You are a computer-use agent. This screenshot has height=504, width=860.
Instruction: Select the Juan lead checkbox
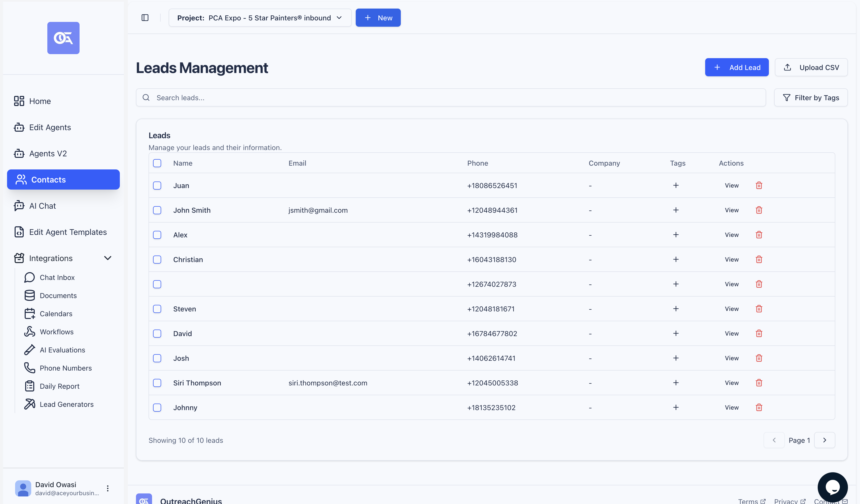point(157,186)
